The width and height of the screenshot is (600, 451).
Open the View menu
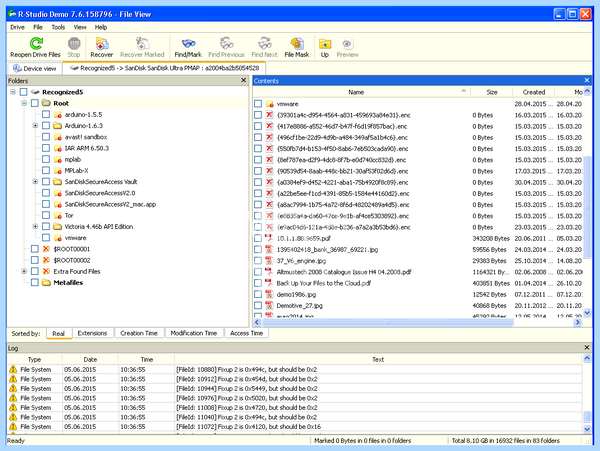click(x=80, y=27)
